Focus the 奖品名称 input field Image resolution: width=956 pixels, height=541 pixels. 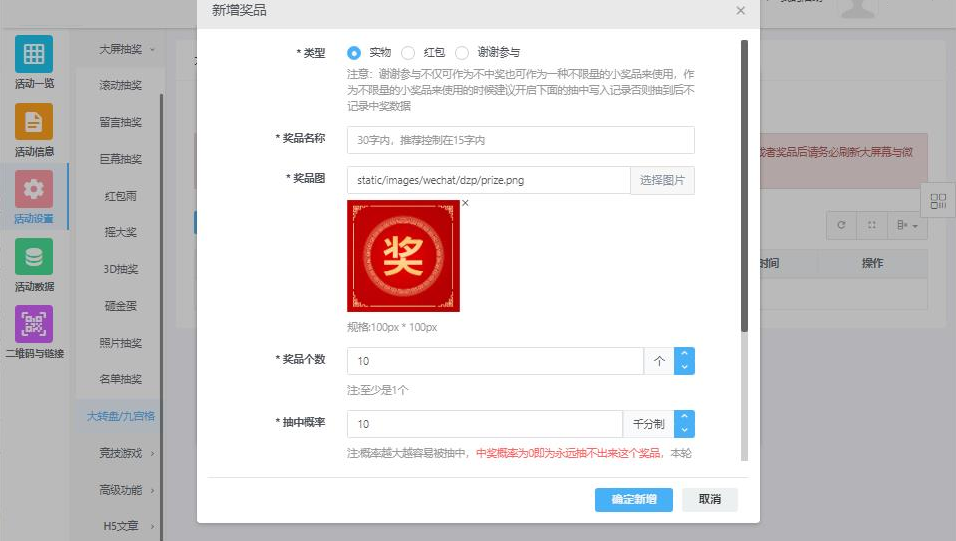tap(521, 140)
